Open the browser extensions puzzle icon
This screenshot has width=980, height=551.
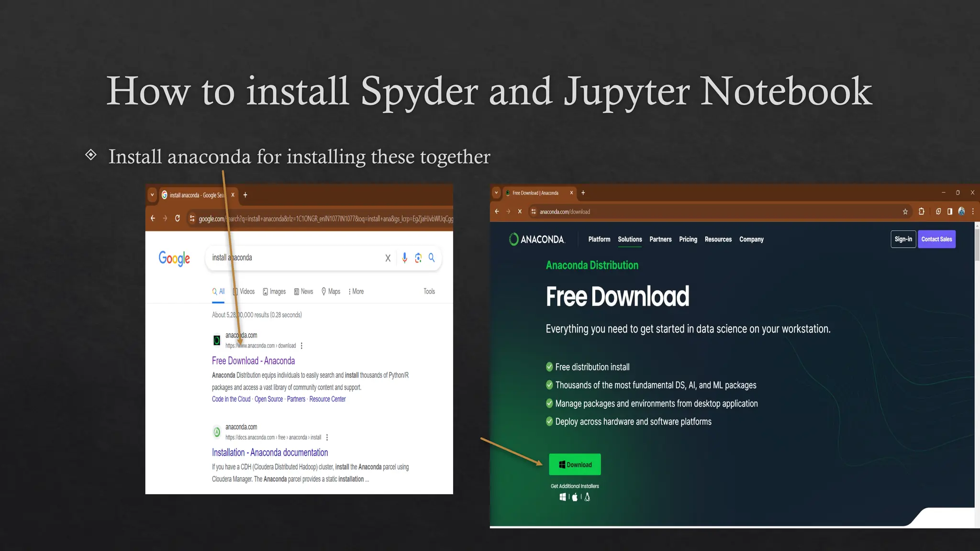pos(921,211)
